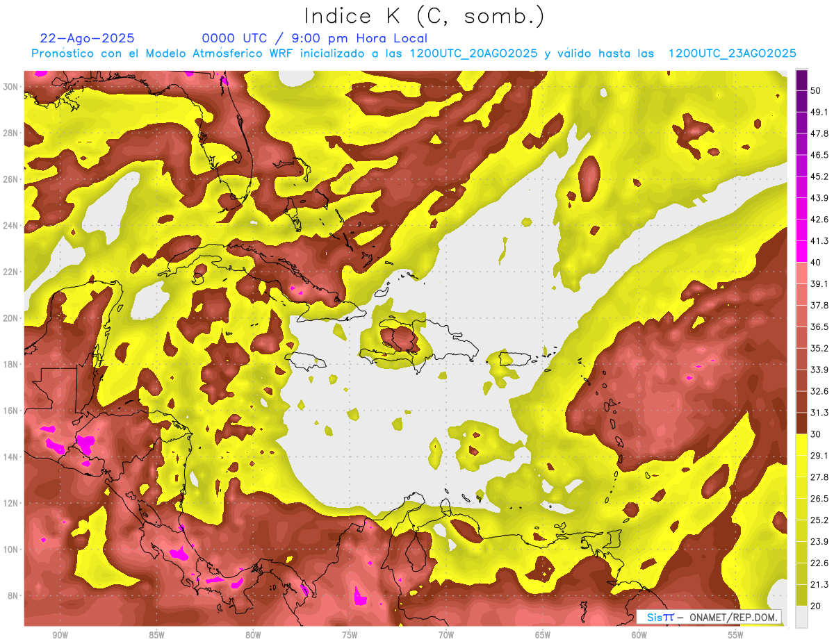Pick the bright yellow swatch between 29.1 and 30
This screenshot has height=644, width=834.
click(801, 445)
